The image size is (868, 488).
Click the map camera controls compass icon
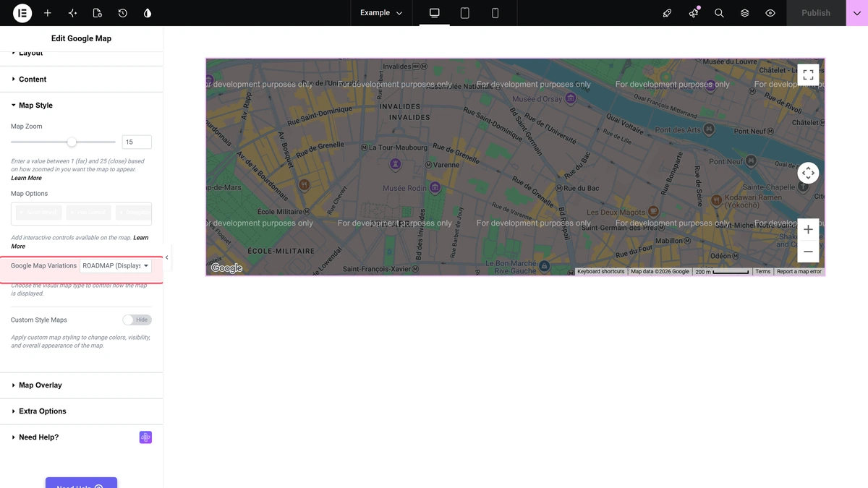click(x=808, y=174)
